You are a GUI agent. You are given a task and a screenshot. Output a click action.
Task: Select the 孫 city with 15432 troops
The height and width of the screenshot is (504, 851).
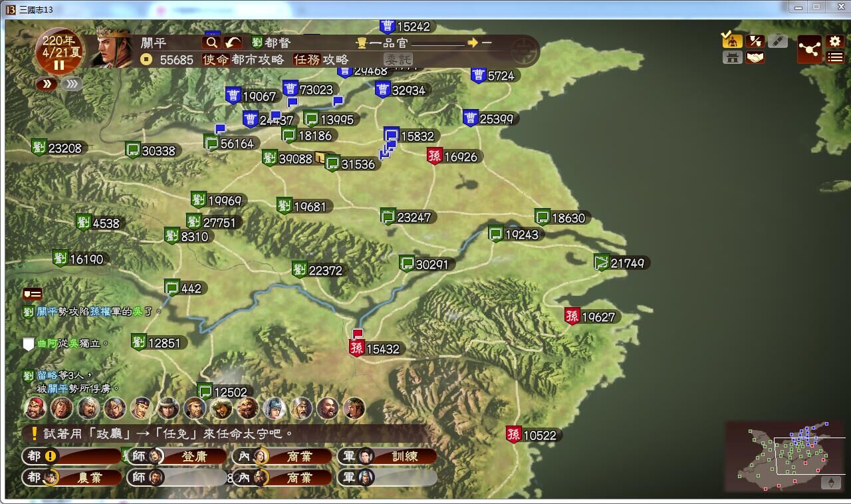[375, 348]
